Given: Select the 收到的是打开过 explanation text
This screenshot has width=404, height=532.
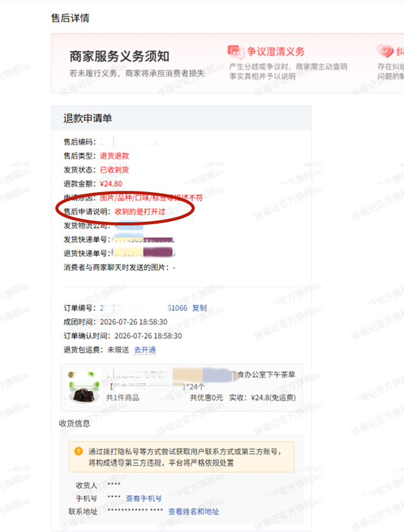Looking at the screenshot, I should click(x=140, y=211).
